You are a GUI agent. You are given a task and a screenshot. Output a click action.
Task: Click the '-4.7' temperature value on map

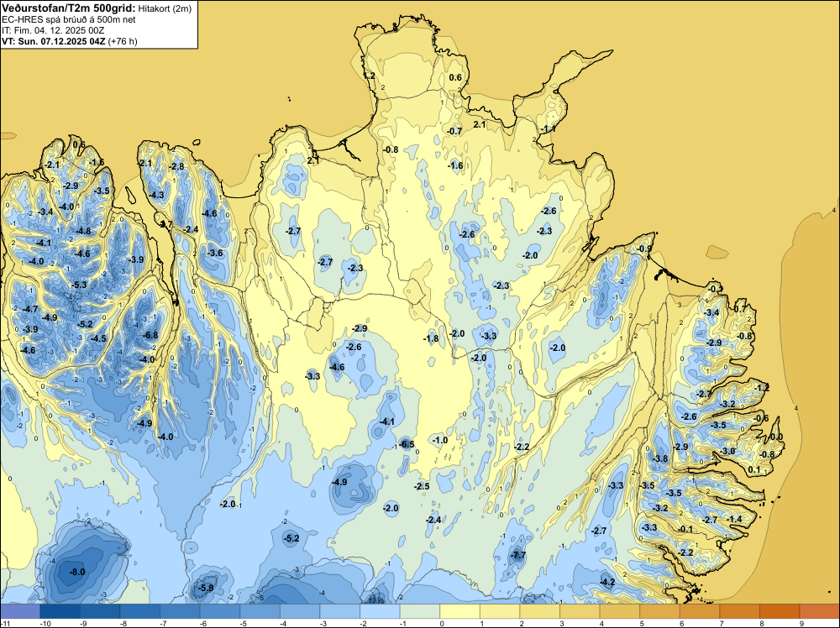pyautogui.click(x=30, y=309)
